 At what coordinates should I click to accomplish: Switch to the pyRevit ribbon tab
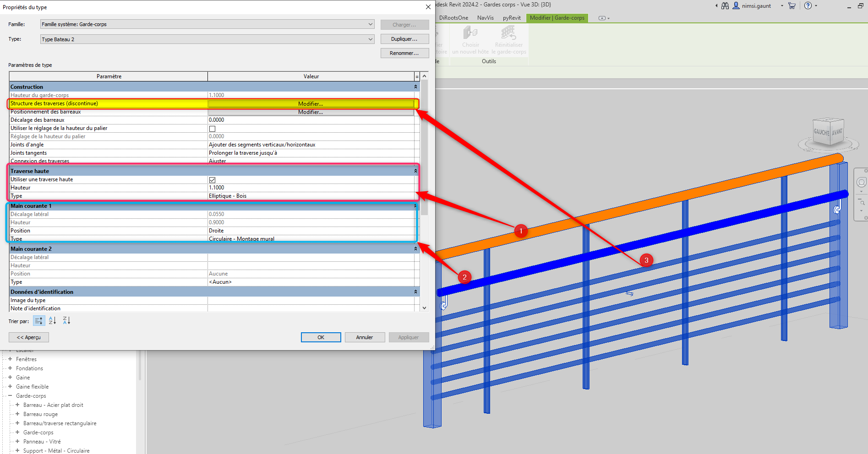click(x=512, y=18)
